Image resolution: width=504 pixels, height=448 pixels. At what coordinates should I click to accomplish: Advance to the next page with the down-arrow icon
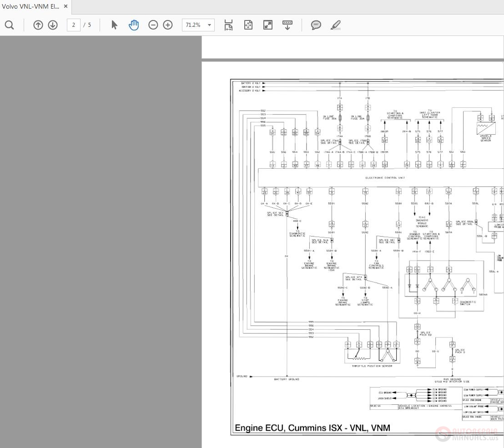point(53,25)
